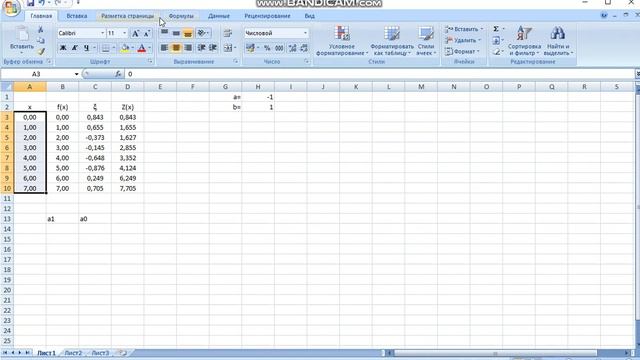Open Стили ячеек cell styles
This screenshot has width=640, height=360.
[426, 41]
